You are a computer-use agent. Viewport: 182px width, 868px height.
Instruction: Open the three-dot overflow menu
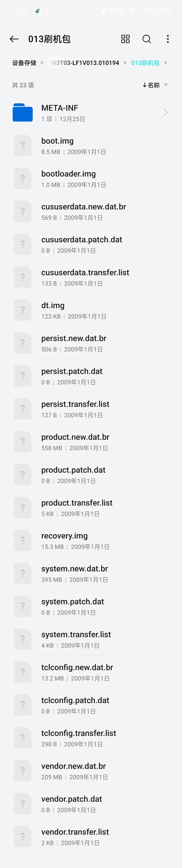(168, 39)
